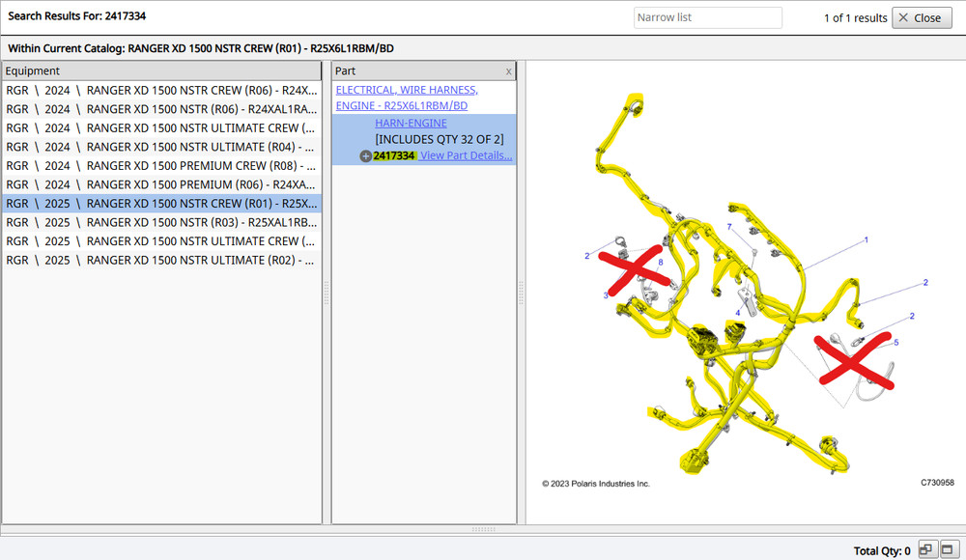Click the splitter handle between Equipment and Part

click(327, 293)
